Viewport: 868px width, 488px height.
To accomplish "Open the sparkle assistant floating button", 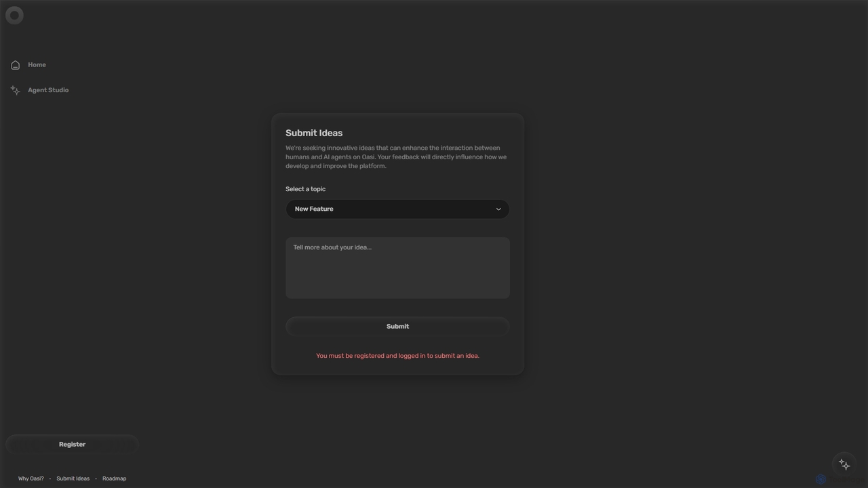I will (844, 464).
